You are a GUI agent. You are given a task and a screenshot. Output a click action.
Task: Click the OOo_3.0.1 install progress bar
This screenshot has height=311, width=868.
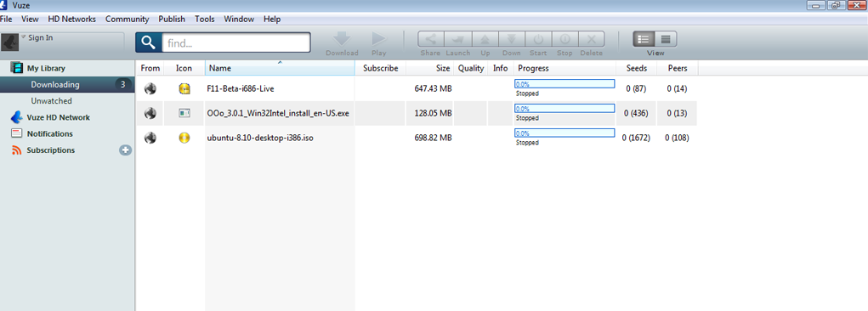[564, 109]
